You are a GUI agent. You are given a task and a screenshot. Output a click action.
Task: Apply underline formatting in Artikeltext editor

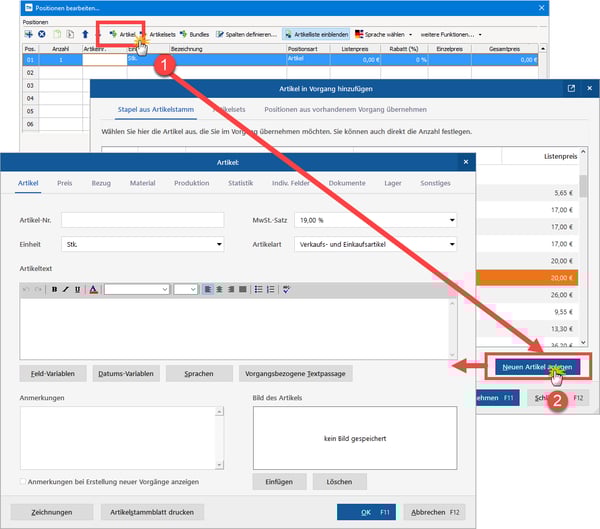(78, 289)
